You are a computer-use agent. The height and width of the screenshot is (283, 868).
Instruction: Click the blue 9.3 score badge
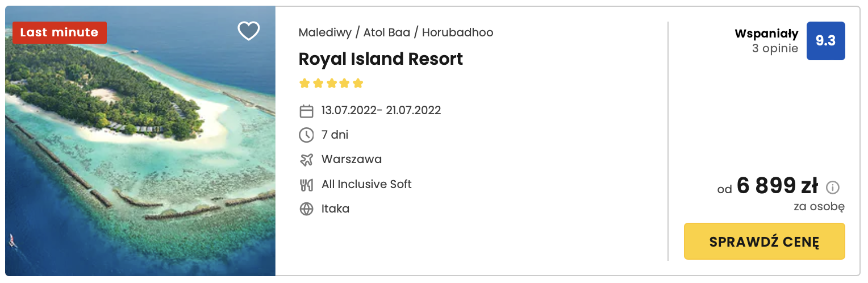825,41
